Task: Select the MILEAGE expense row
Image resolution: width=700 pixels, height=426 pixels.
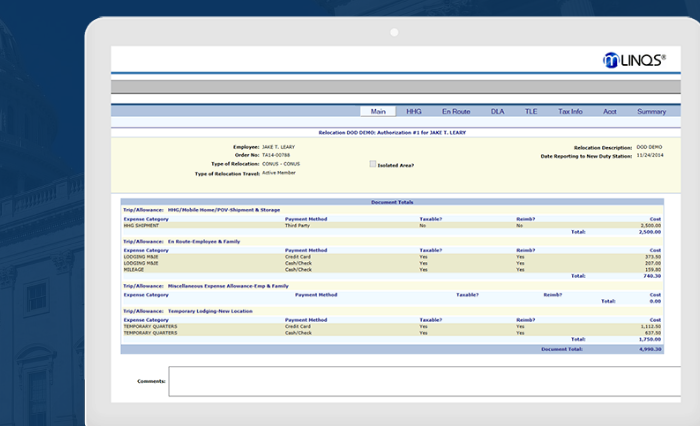Action: 135,268
